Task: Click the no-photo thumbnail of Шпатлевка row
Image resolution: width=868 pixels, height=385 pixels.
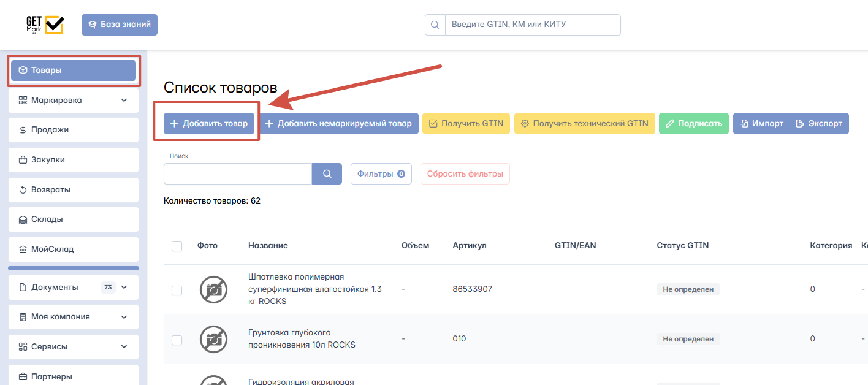Action: coord(214,289)
